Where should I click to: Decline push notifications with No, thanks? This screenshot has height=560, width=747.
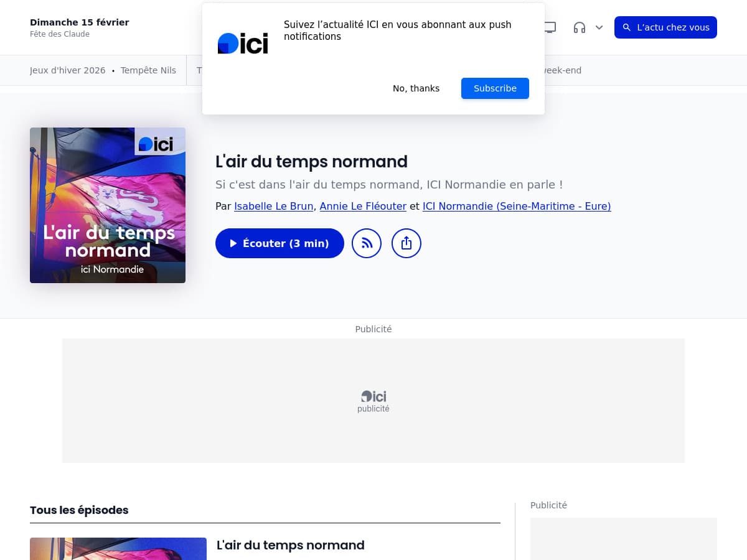(x=416, y=88)
